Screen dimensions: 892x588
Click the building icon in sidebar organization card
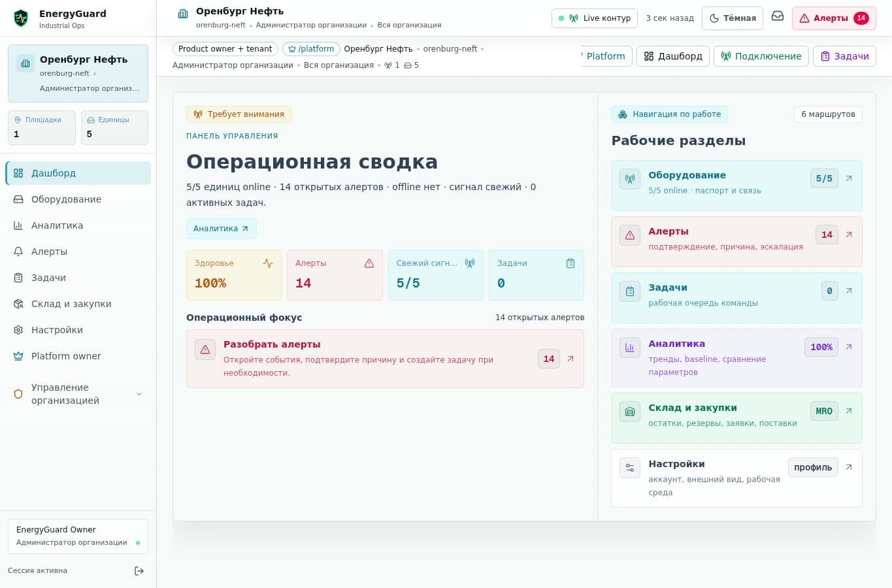[25, 63]
